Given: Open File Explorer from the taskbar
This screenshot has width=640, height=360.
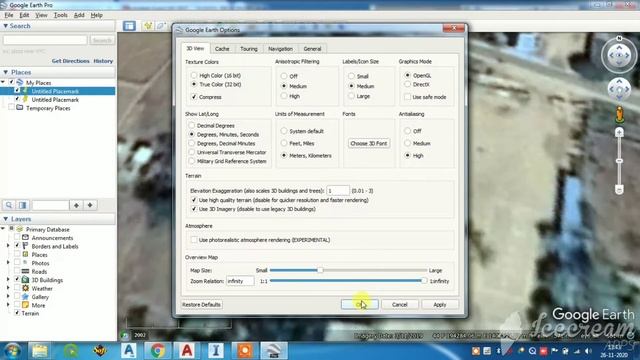Looking at the screenshot, I should point(40,351).
